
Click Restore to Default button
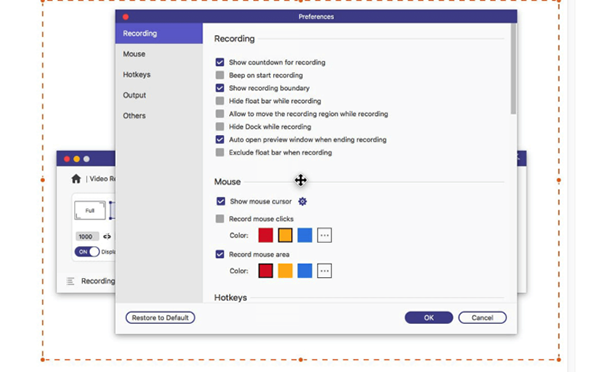click(x=160, y=318)
